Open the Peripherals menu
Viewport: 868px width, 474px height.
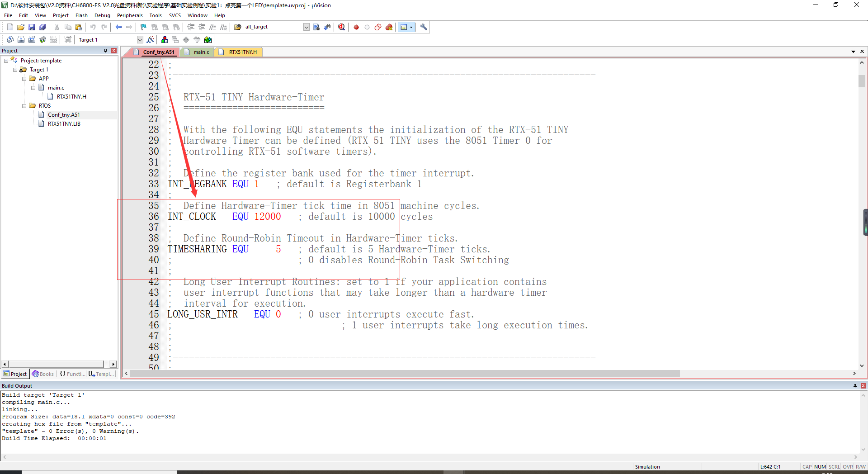coord(130,15)
